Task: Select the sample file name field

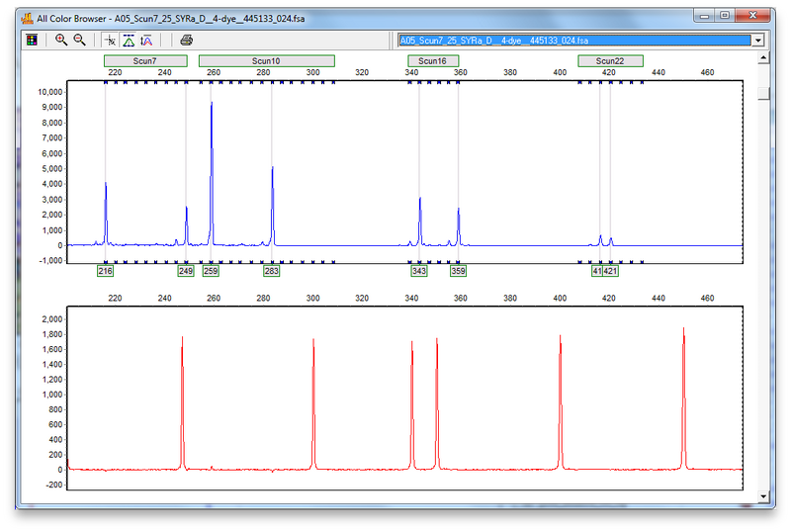Action: point(574,41)
